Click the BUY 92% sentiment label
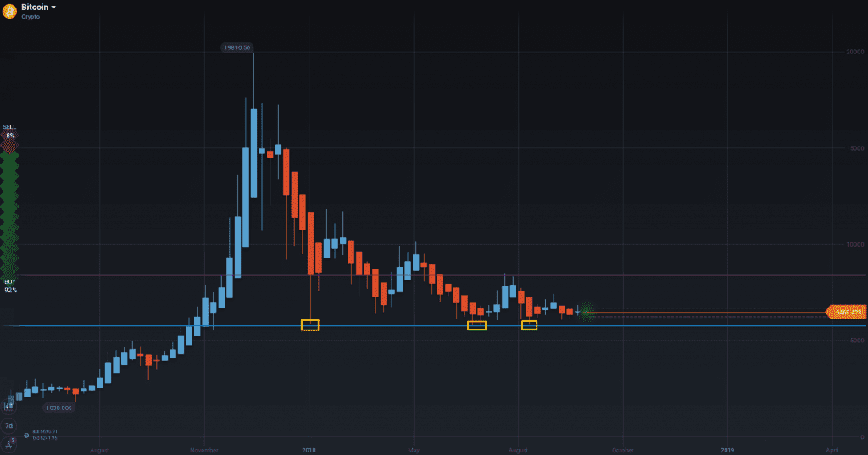Viewport: 868px width, 455px height. pyautogui.click(x=10, y=286)
